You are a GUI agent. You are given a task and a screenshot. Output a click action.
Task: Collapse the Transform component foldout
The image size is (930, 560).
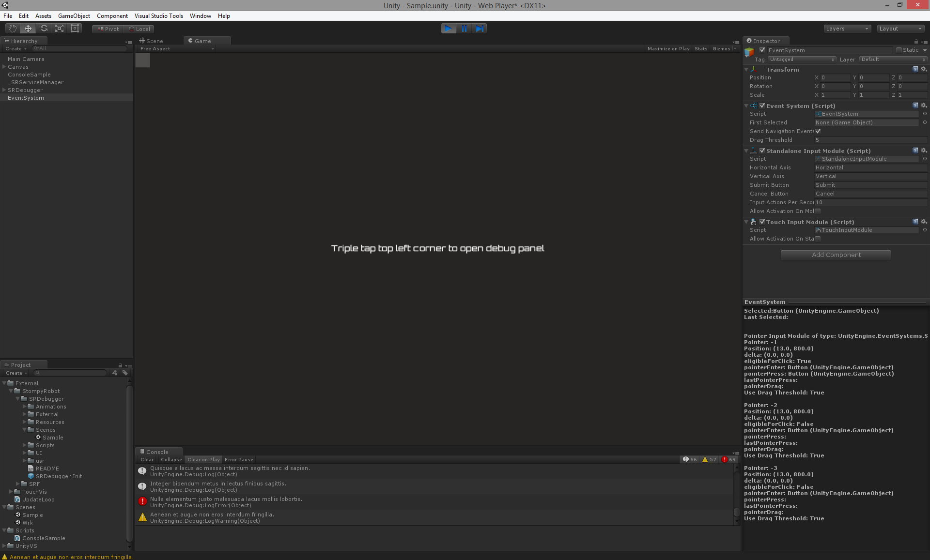746,70
